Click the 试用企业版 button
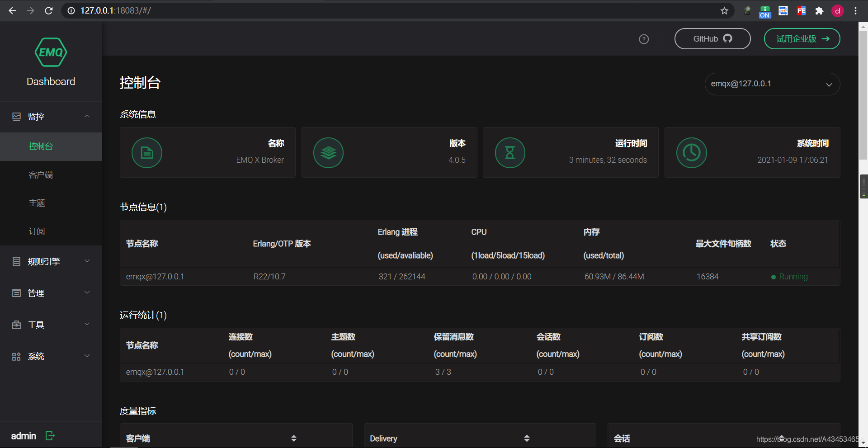Image resolution: width=868 pixels, height=448 pixels. click(802, 39)
